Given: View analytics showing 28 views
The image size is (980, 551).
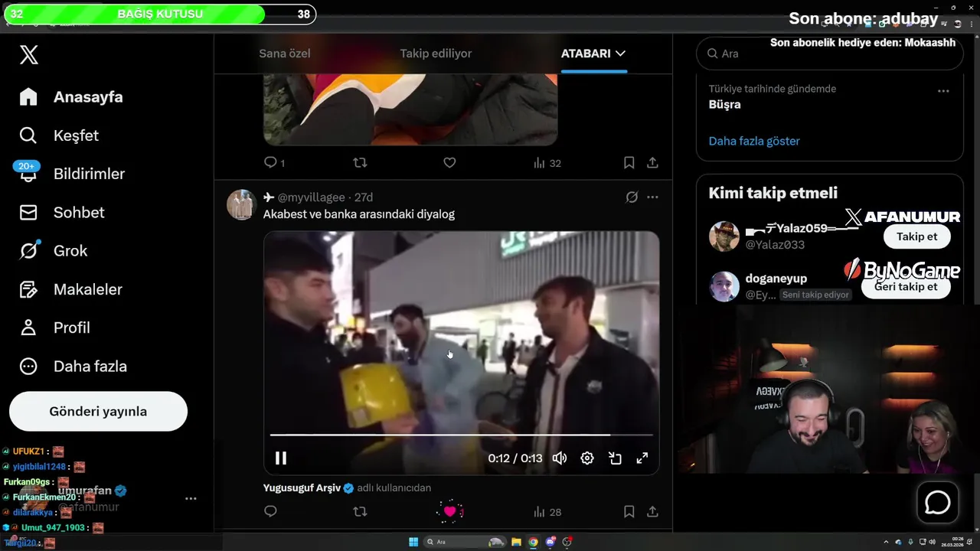Looking at the screenshot, I should pyautogui.click(x=547, y=512).
